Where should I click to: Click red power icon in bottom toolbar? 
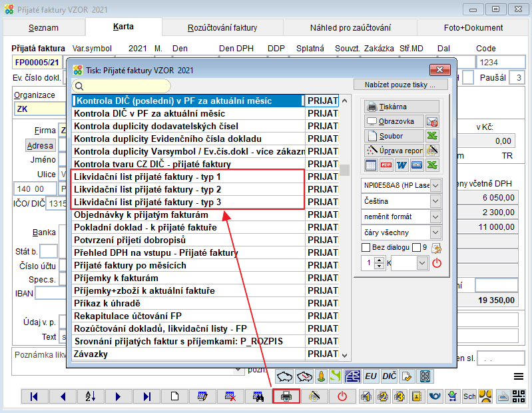[342, 396]
